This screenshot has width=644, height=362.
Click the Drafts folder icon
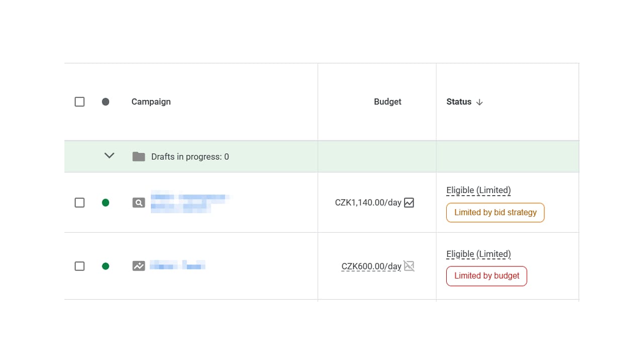tap(139, 156)
